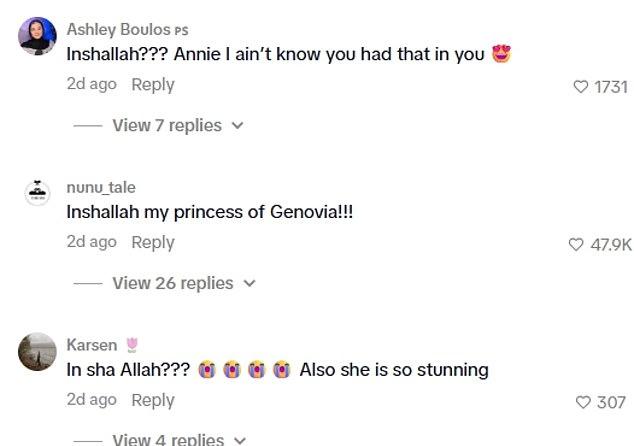The height and width of the screenshot is (446, 634).
Task: Expand View 26 replies
Action: click(x=171, y=283)
